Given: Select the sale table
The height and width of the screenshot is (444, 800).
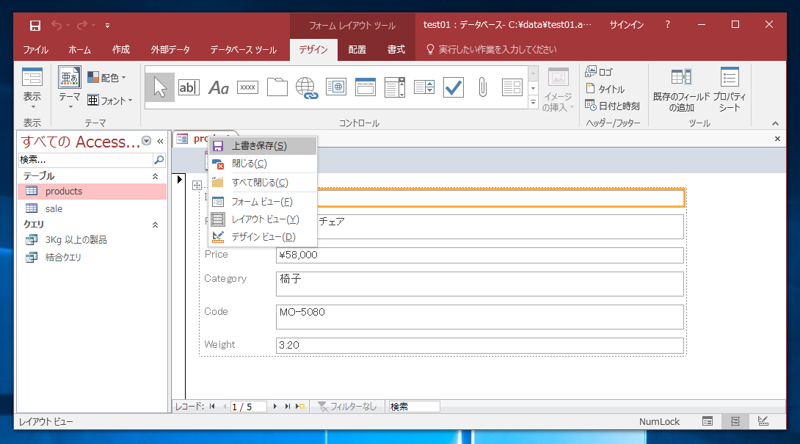Looking at the screenshot, I should point(92,209).
